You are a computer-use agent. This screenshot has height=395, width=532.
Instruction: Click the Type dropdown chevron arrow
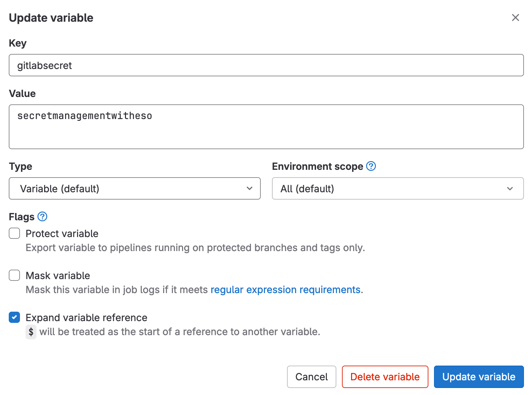coord(250,188)
